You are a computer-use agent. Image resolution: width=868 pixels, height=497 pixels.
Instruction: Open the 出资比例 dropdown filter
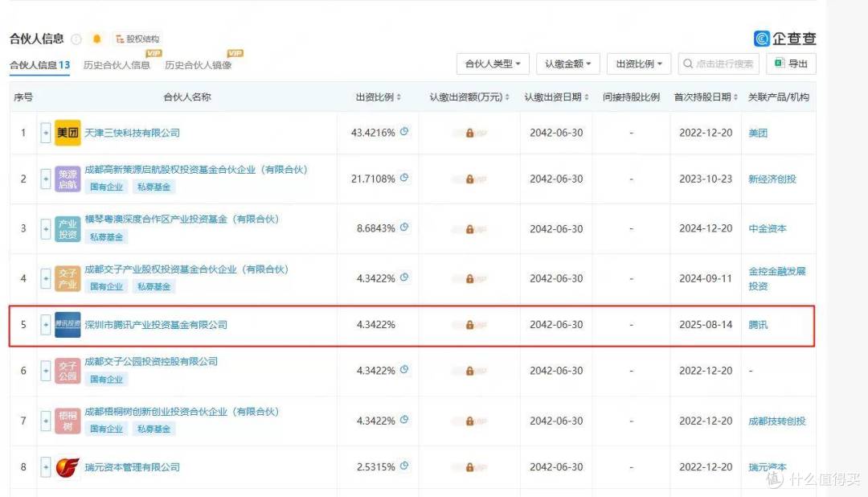point(639,64)
